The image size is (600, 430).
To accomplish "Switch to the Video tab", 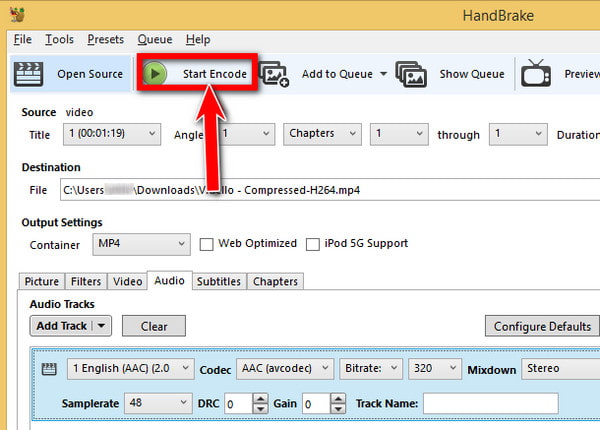I will (x=127, y=282).
